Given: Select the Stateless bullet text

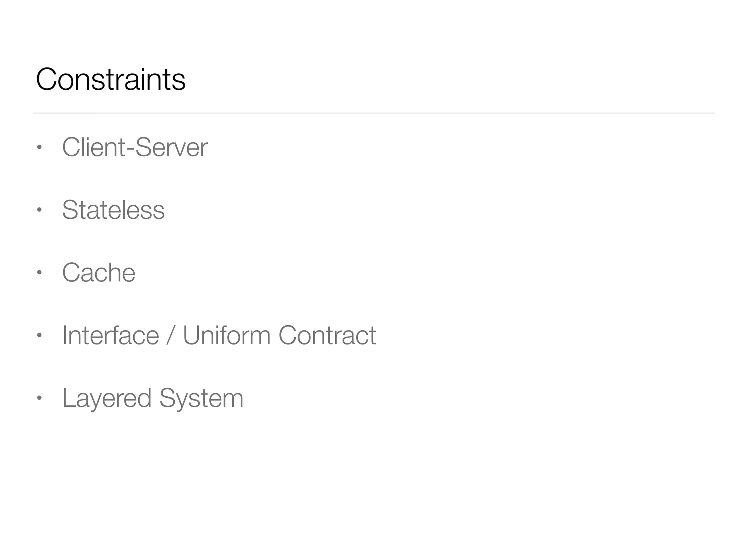Looking at the screenshot, I should (113, 210).
